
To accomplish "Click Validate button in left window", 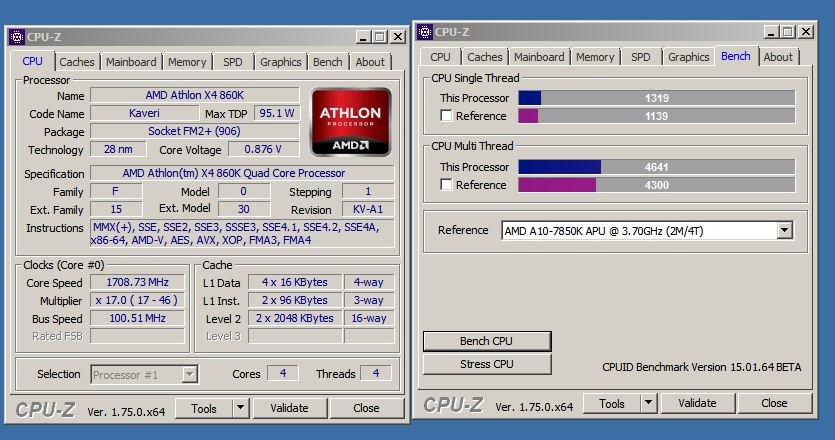I will pyautogui.click(x=289, y=408).
